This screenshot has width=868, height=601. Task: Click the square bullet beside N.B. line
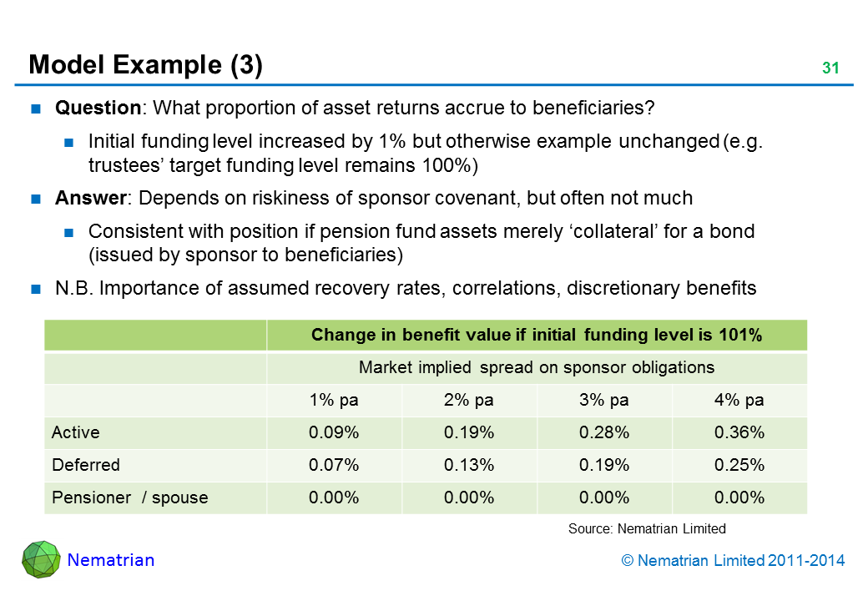(38, 289)
